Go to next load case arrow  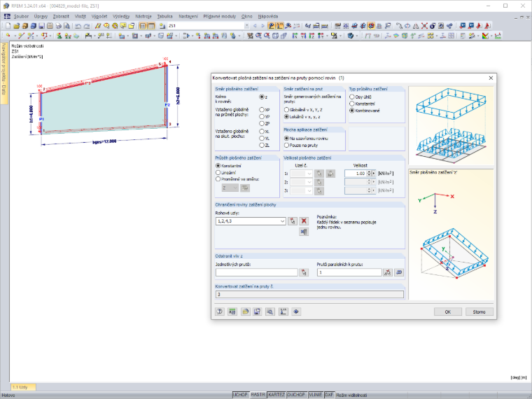[x=262, y=26]
